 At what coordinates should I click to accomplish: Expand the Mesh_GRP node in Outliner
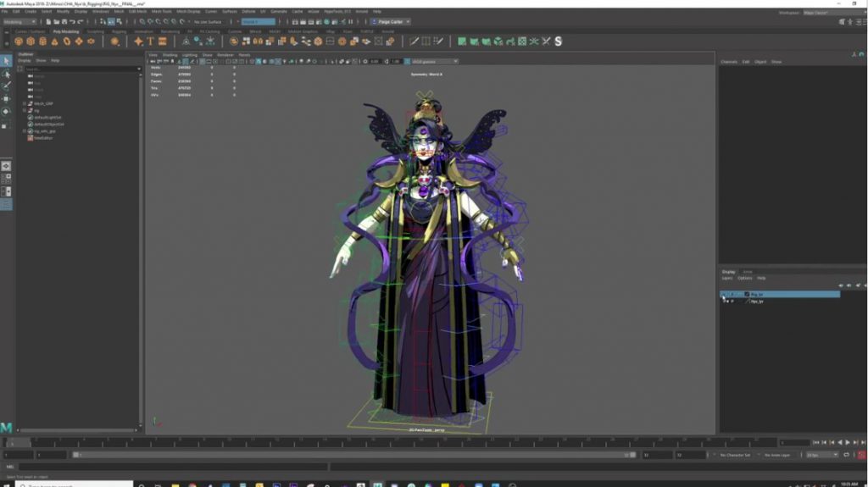coord(25,103)
